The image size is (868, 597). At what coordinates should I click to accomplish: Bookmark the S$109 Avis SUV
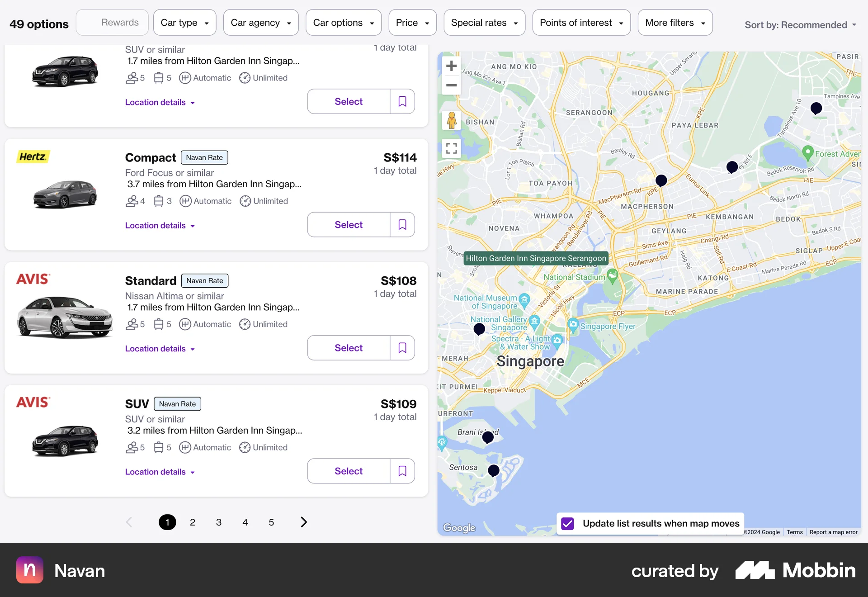click(402, 471)
